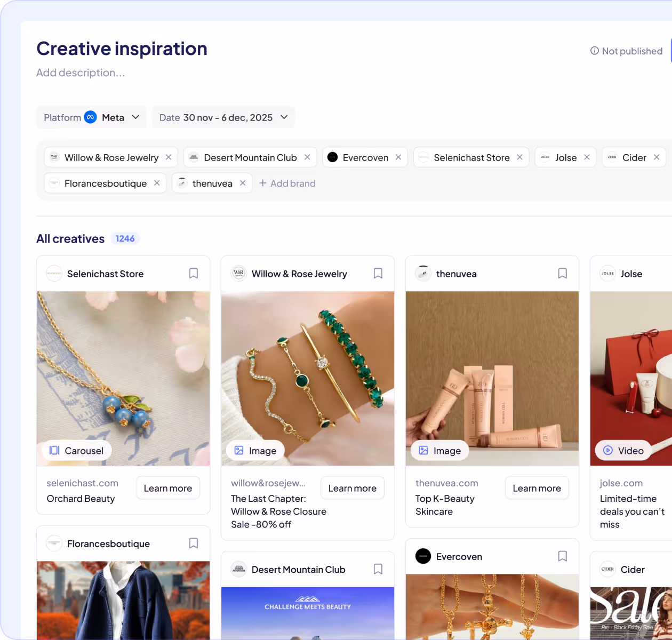Click the All creatives heading
This screenshot has height=640, width=672.
point(70,239)
